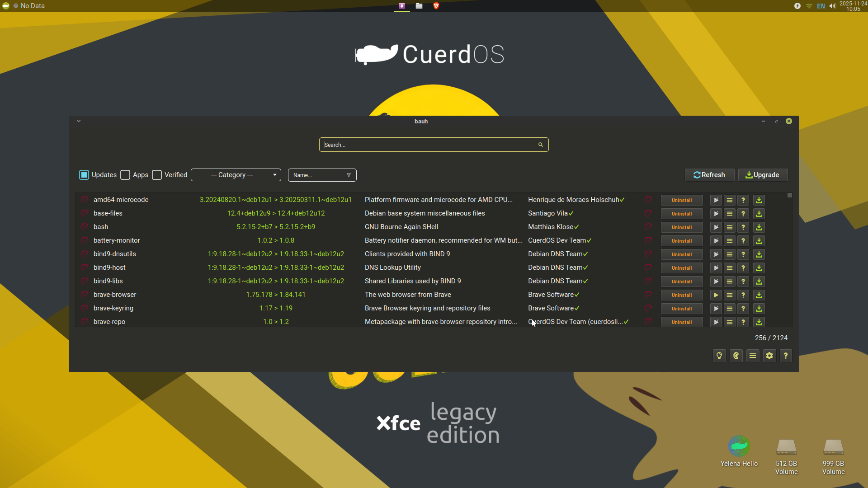Open settings gear icon in bauh

coord(769,356)
